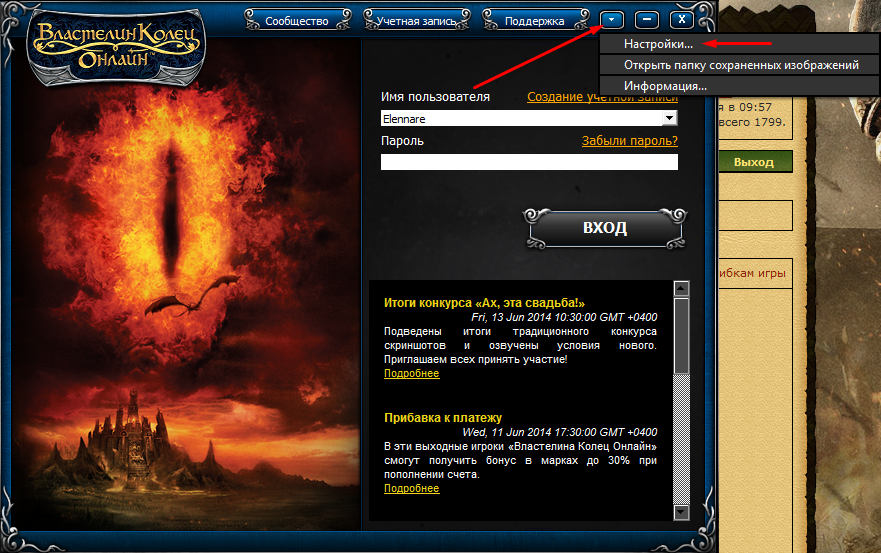Open "Подробнее" under the wedding contest news

pyautogui.click(x=411, y=373)
